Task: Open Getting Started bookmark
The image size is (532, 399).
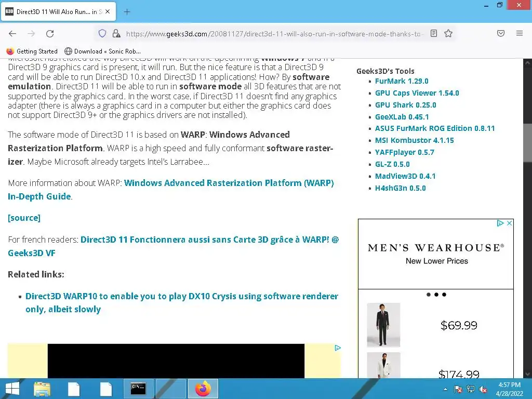Action: 32,51
